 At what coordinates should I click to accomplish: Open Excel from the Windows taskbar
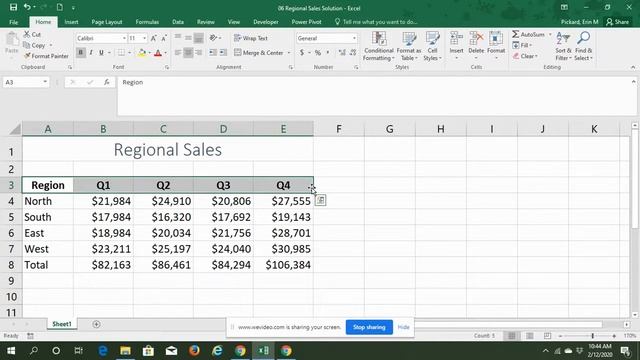tap(263, 351)
